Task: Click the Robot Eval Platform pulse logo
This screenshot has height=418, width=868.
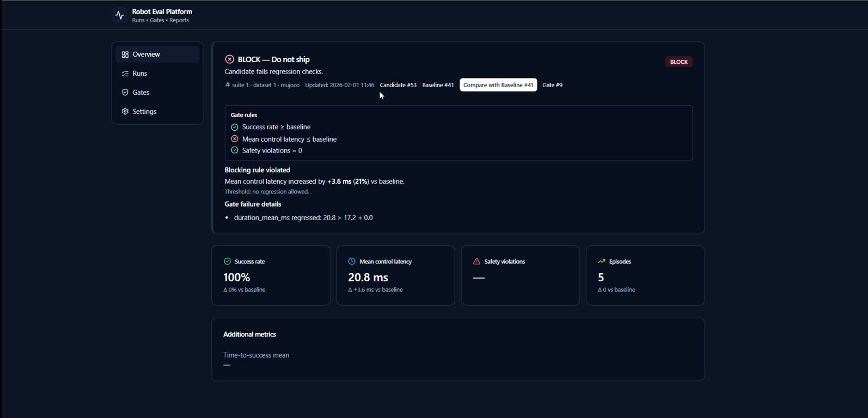Action: pyautogui.click(x=120, y=15)
